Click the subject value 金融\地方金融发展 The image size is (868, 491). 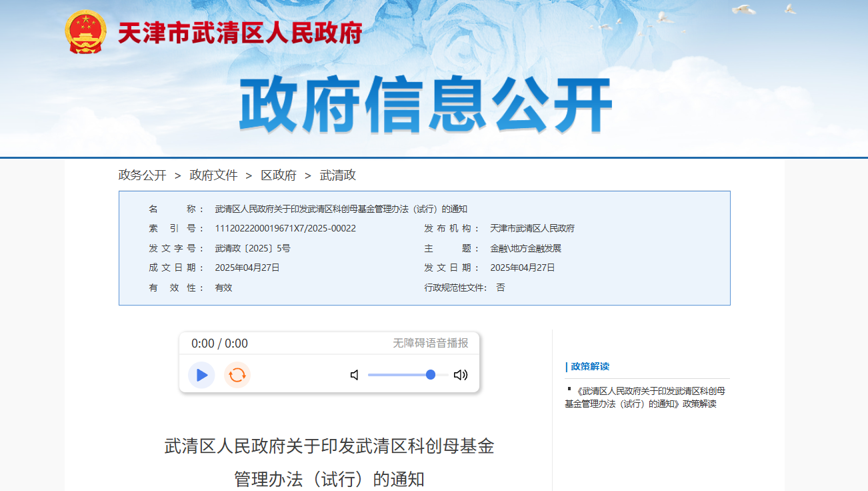526,248
